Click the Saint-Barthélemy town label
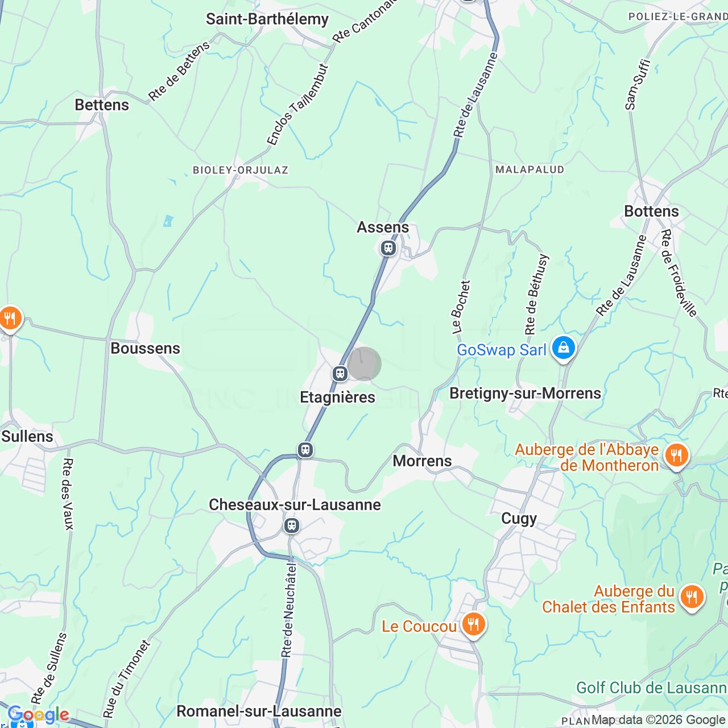Screen dimensions: 728x728 point(267,19)
